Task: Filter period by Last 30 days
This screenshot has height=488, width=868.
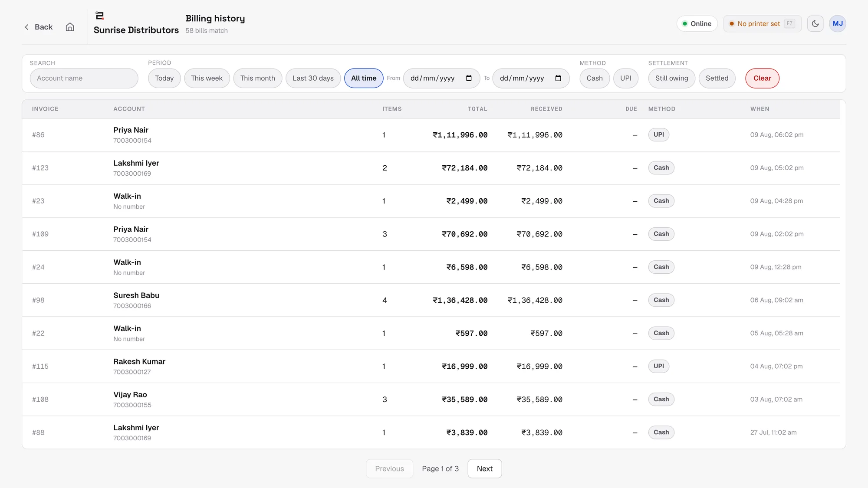Action: pyautogui.click(x=313, y=78)
